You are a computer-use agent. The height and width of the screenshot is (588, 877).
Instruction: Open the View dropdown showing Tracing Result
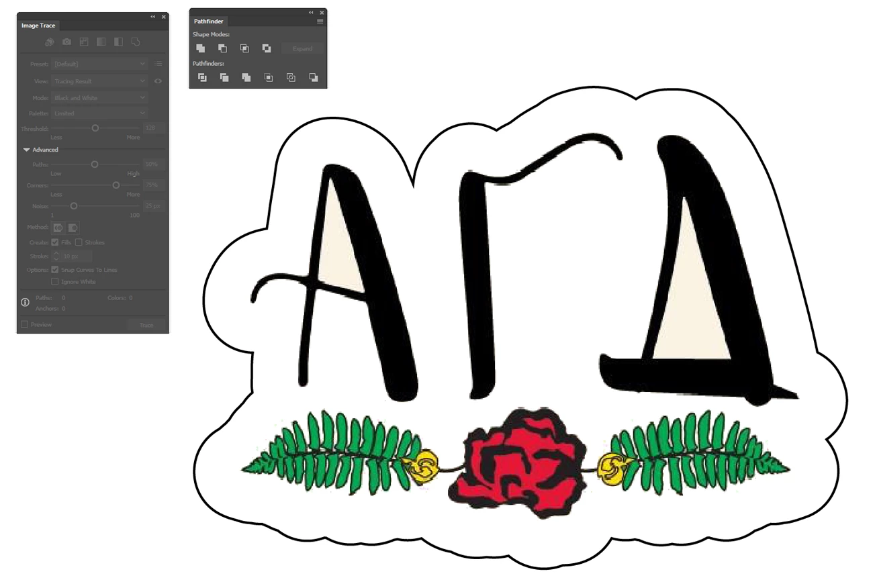99,81
